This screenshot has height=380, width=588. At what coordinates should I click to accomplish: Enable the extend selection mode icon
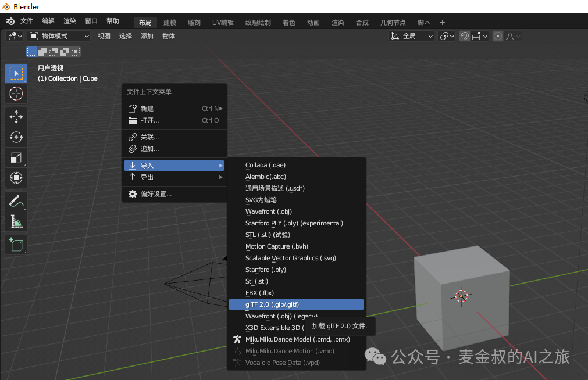coord(42,52)
